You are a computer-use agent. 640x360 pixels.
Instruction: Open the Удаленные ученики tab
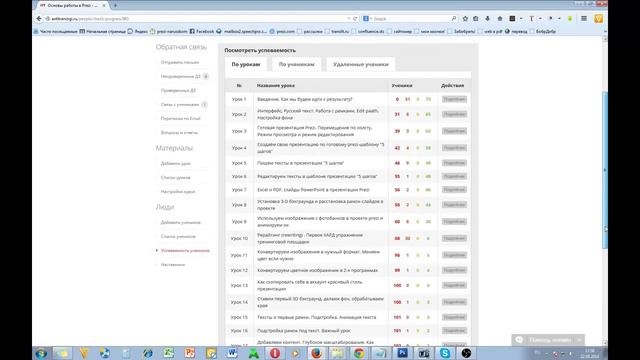[361, 64]
